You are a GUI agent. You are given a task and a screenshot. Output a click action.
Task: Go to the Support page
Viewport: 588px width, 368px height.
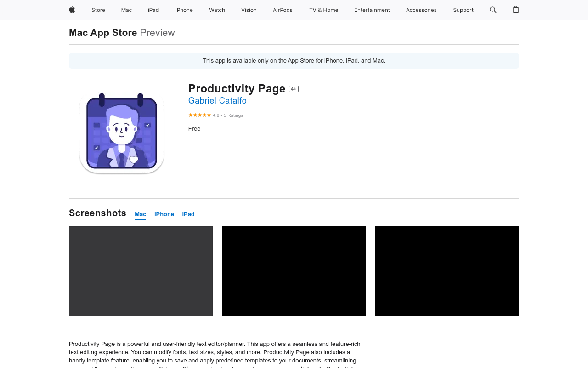point(463,10)
